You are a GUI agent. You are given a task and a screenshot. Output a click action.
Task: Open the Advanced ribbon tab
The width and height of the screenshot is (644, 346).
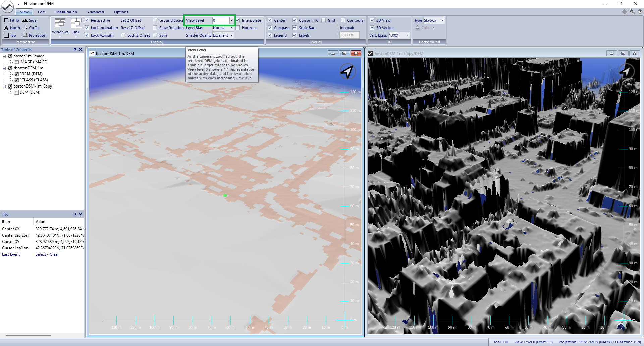96,12
